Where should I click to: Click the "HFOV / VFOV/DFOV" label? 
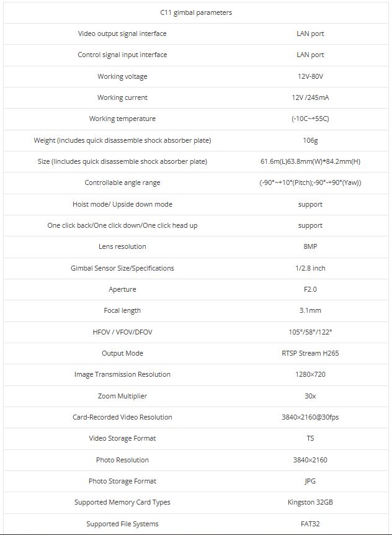point(122,332)
